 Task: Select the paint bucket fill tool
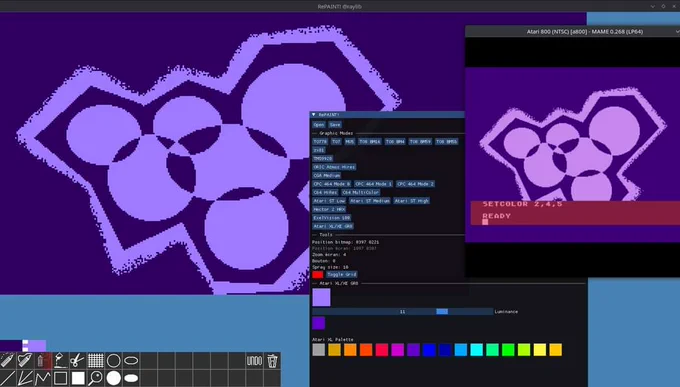pyautogui.click(x=60, y=361)
